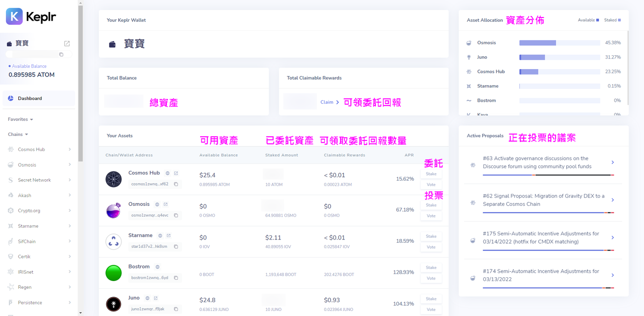This screenshot has width=644, height=316.
Task: Select Persistence in the chains list
Action: [39, 303]
